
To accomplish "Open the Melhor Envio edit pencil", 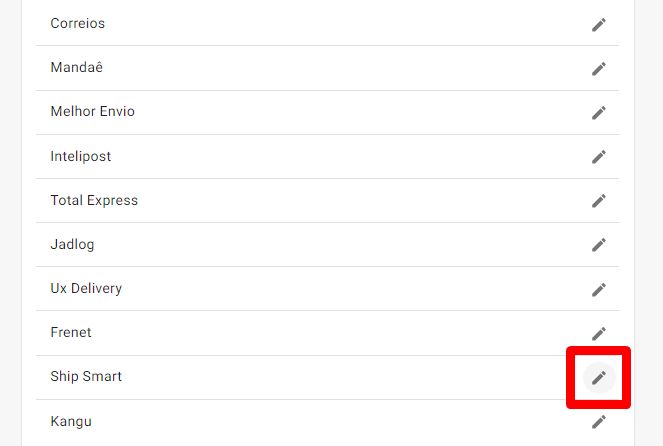I will (x=598, y=112).
